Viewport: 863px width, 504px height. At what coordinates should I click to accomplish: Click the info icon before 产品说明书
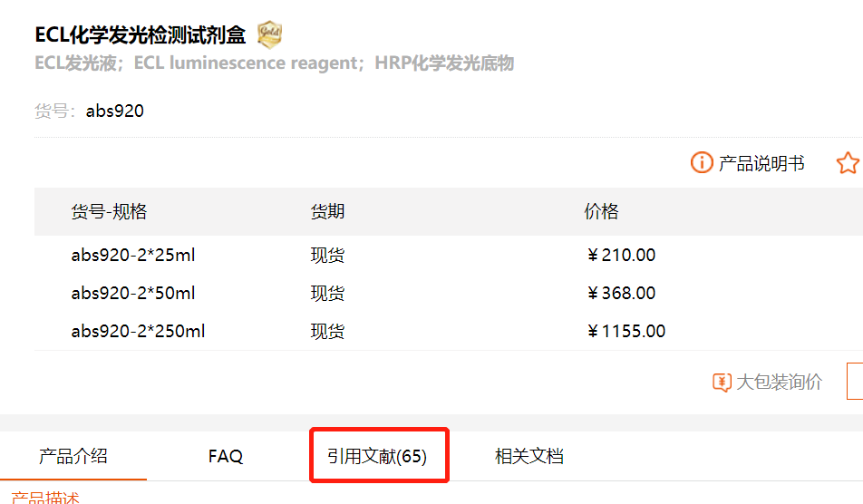[702, 163]
